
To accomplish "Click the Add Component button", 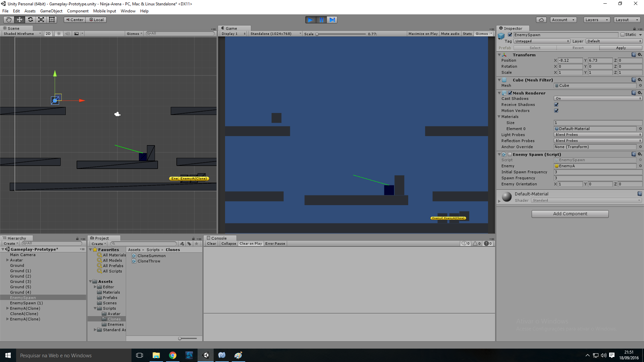I will tap(570, 214).
